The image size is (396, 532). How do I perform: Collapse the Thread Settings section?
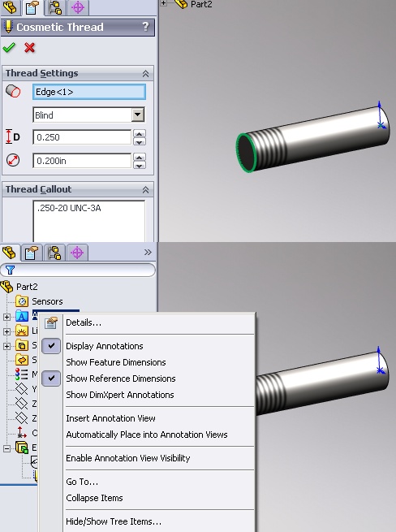[145, 73]
